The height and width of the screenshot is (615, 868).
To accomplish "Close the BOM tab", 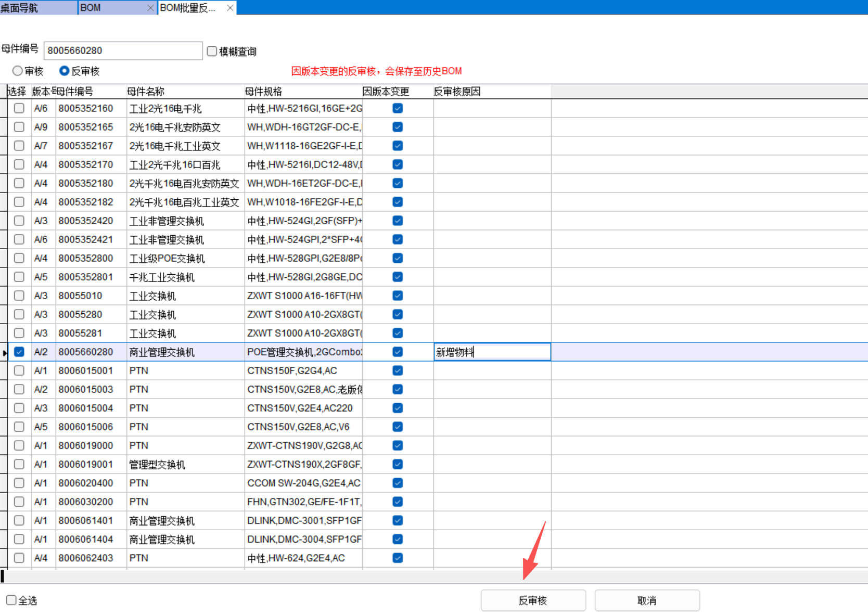I will point(150,8).
